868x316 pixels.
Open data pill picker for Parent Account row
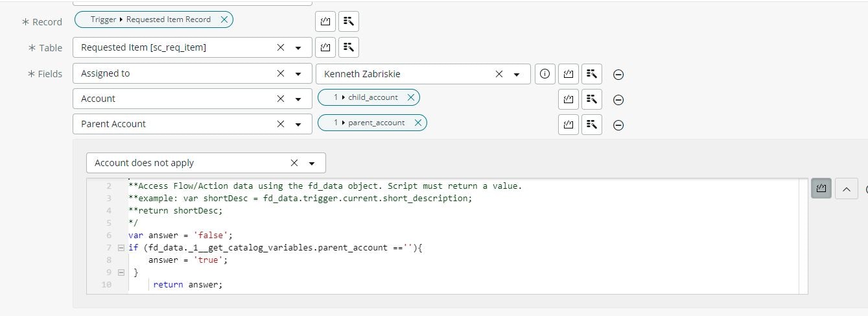(x=592, y=125)
